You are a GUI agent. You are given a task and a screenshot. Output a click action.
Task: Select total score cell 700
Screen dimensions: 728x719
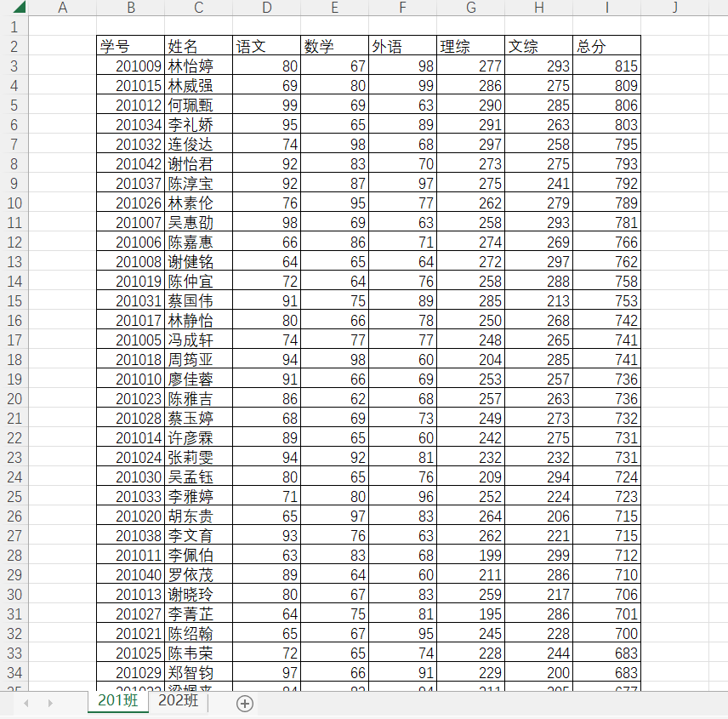click(607, 633)
